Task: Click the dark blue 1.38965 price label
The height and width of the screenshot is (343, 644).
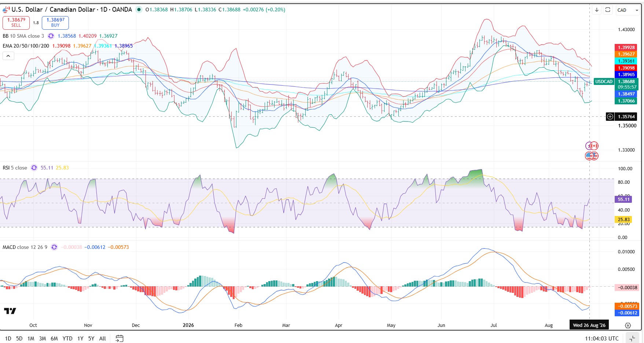Action: pyautogui.click(x=626, y=75)
